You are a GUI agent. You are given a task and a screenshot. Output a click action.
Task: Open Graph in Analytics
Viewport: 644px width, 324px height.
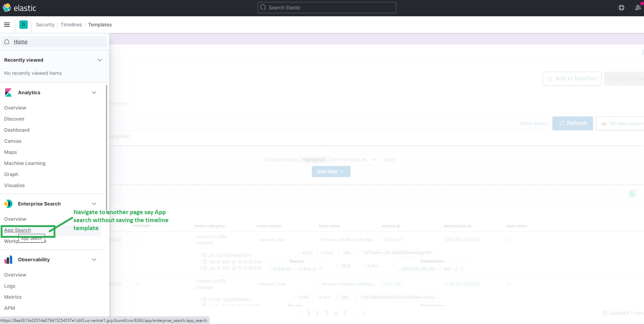[11, 174]
